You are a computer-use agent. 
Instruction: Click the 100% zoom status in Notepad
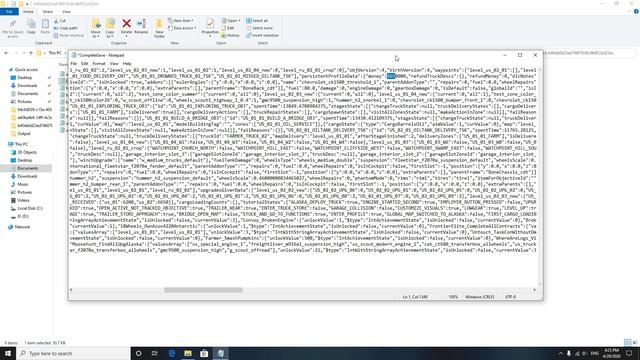pyautogui.click(x=453, y=297)
